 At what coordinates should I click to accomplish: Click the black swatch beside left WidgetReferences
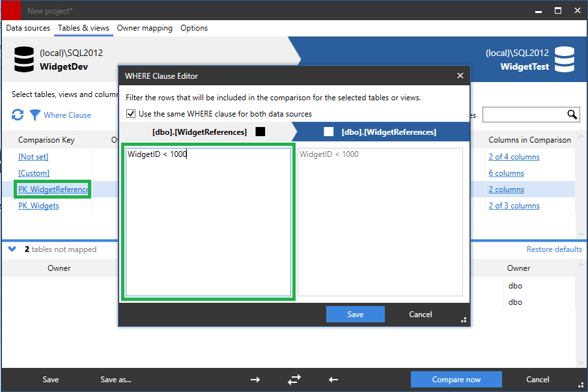(260, 132)
